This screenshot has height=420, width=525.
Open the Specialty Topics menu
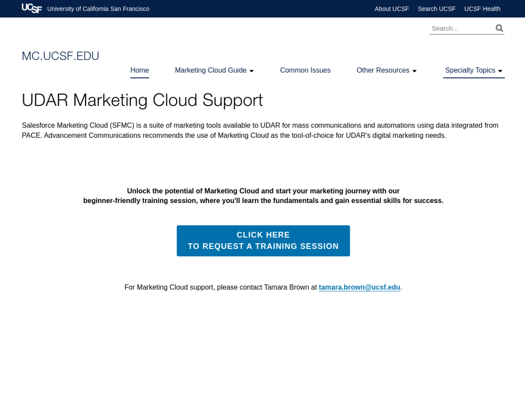(470, 70)
